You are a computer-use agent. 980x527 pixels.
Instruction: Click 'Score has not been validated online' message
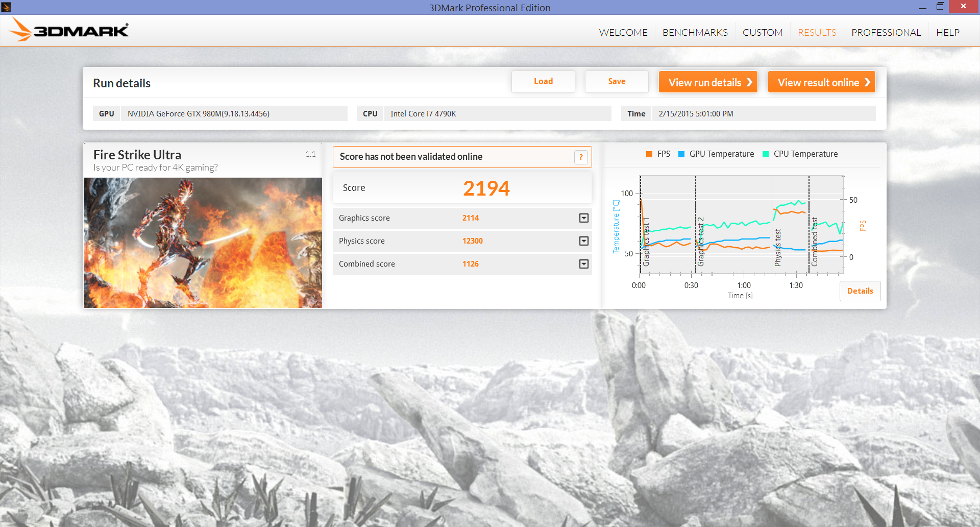tap(411, 157)
